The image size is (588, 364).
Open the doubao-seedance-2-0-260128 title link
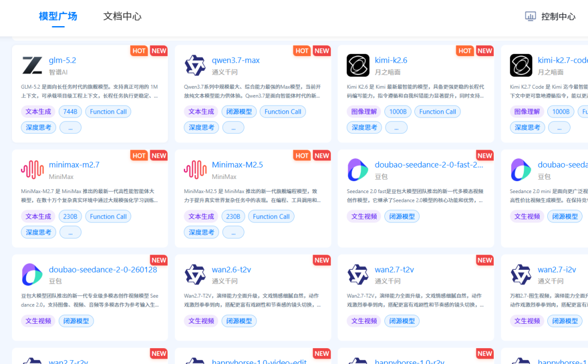pos(103,269)
